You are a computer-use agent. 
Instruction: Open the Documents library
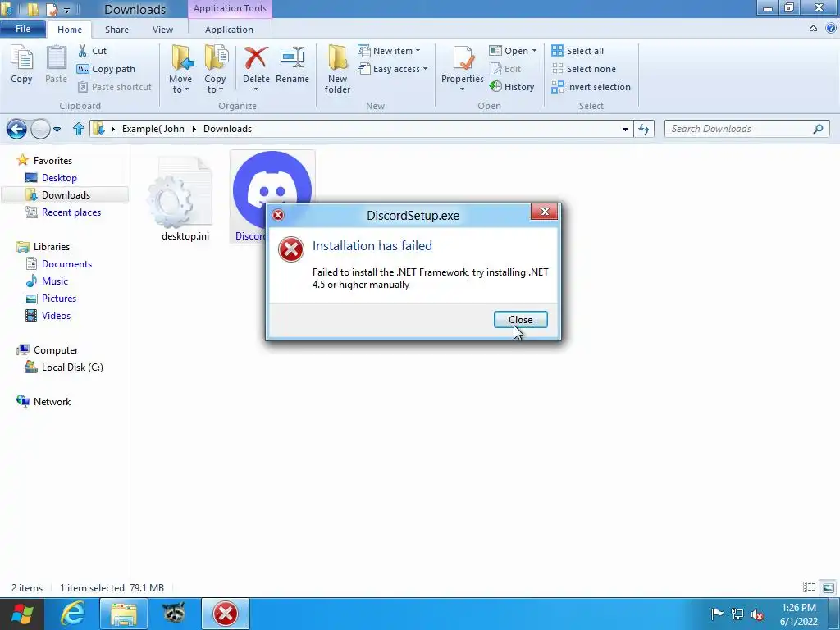(66, 264)
